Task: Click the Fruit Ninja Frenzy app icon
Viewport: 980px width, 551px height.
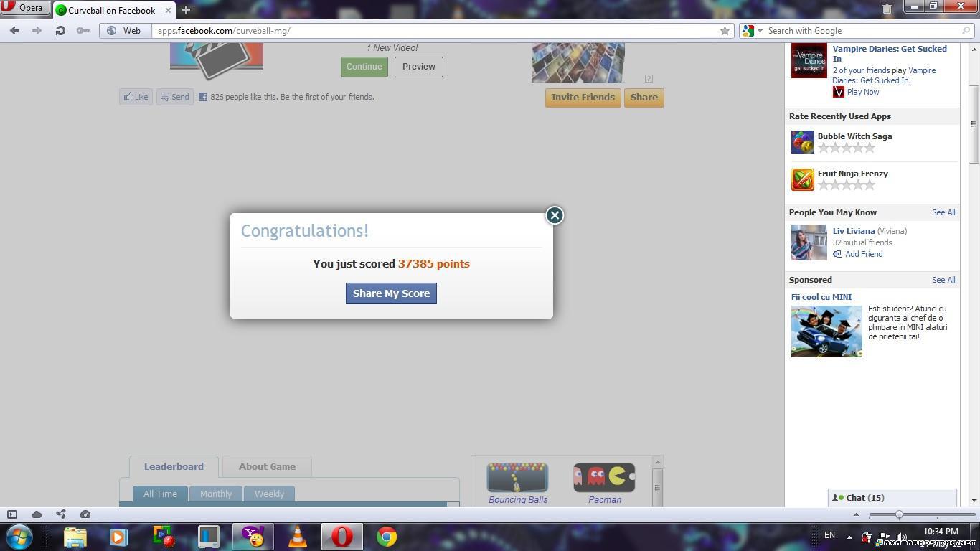Action: tap(801, 179)
